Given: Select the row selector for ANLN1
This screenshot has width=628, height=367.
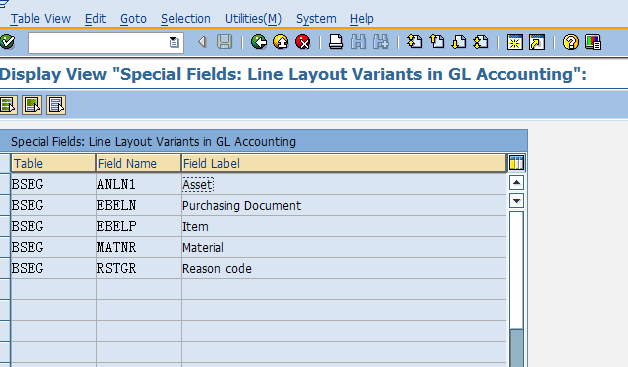Looking at the screenshot, I should 5,184.
